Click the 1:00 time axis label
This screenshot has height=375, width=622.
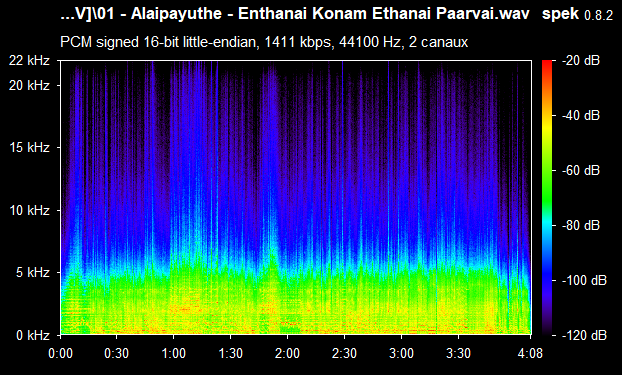[x=173, y=353]
